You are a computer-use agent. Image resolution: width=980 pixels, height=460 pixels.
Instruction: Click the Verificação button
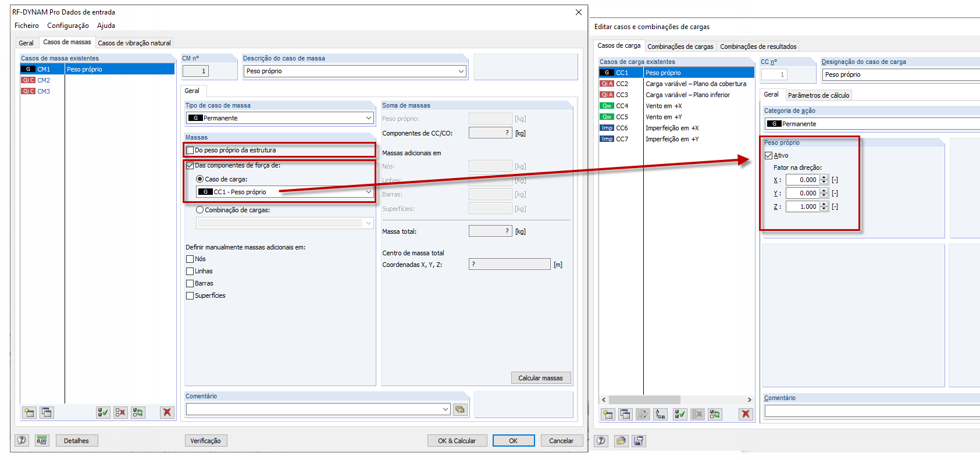coord(206,441)
